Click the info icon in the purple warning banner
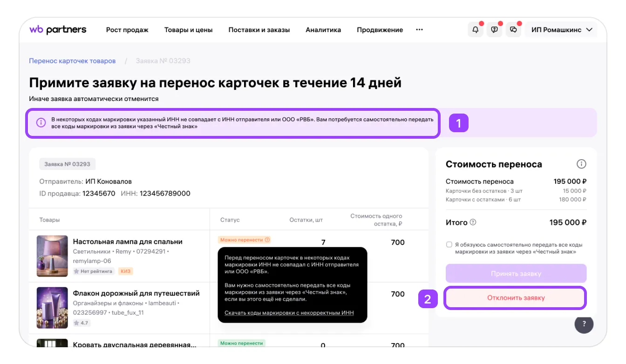Screen dimensions: 626x364 click(41, 123)
